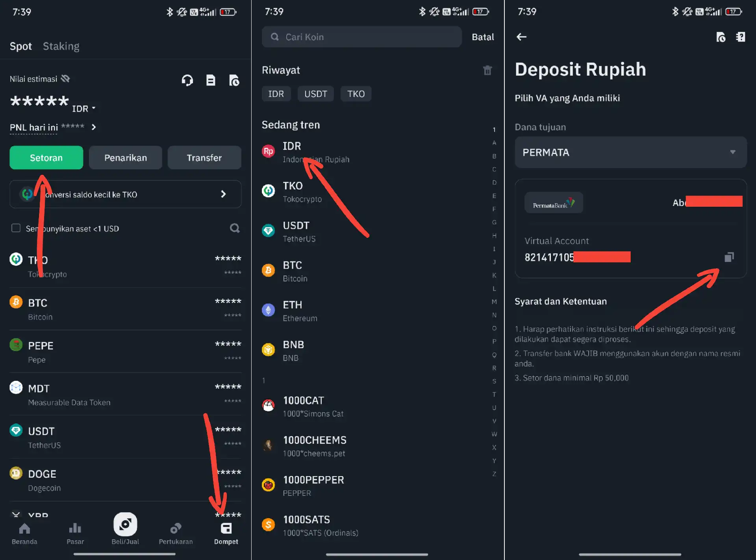Go back from Deposit Rupiah screen
The height and width of the screenshot is (560, 756).
coord(521,37)
